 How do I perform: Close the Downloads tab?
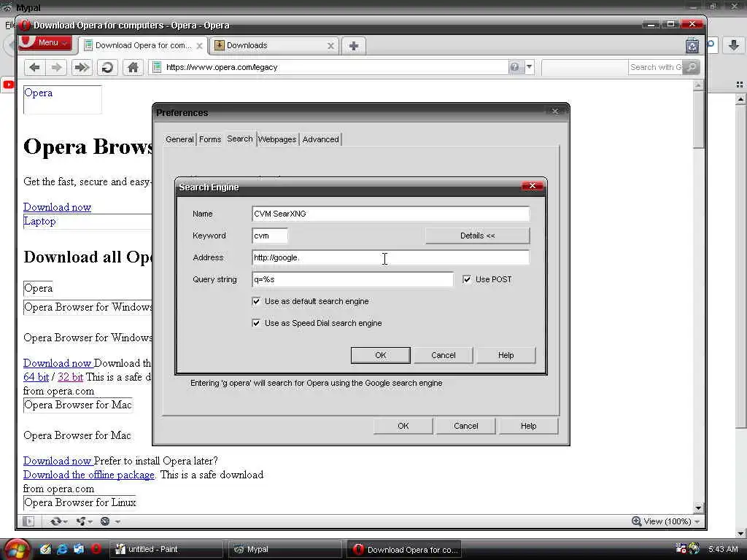(x=330, y=46)
